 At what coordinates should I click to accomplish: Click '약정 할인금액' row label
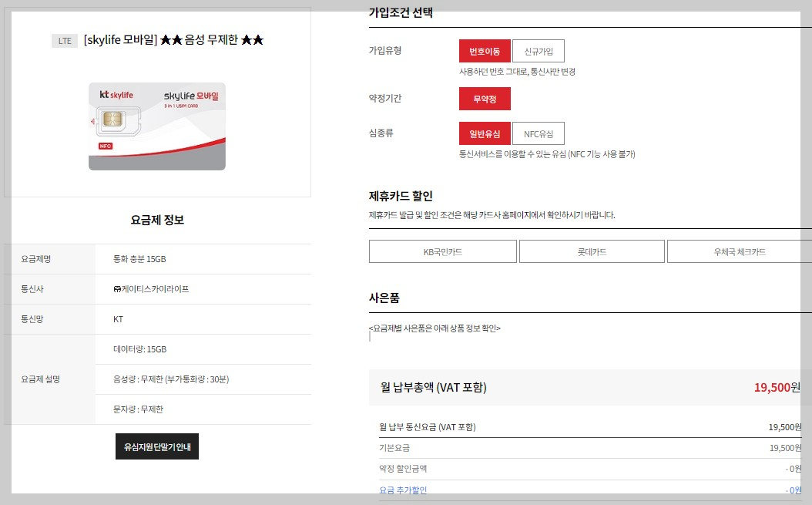coord(403,468)
